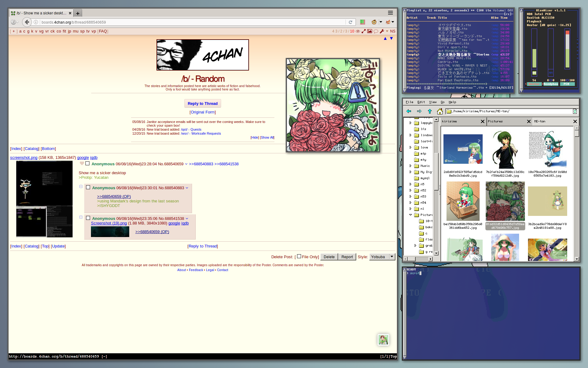Expand the love folder tree node
This screenshot has width=588, height=368.
410,148
